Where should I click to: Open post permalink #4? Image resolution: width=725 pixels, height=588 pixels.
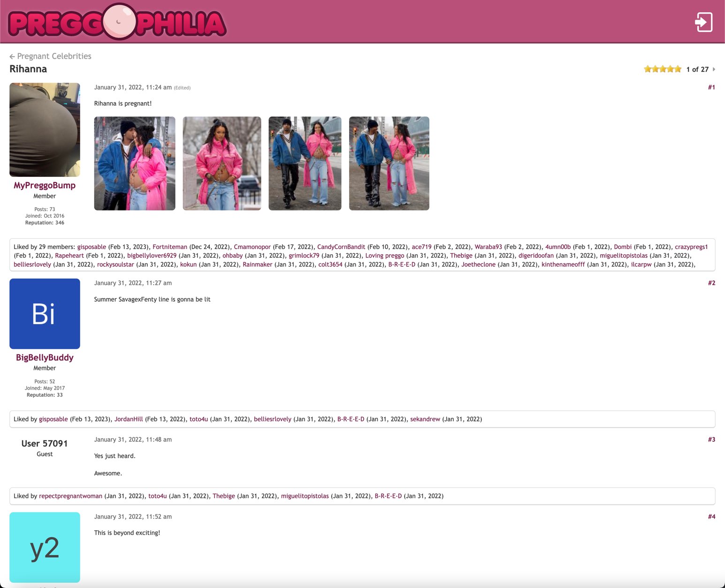click(x=711, y=516)
